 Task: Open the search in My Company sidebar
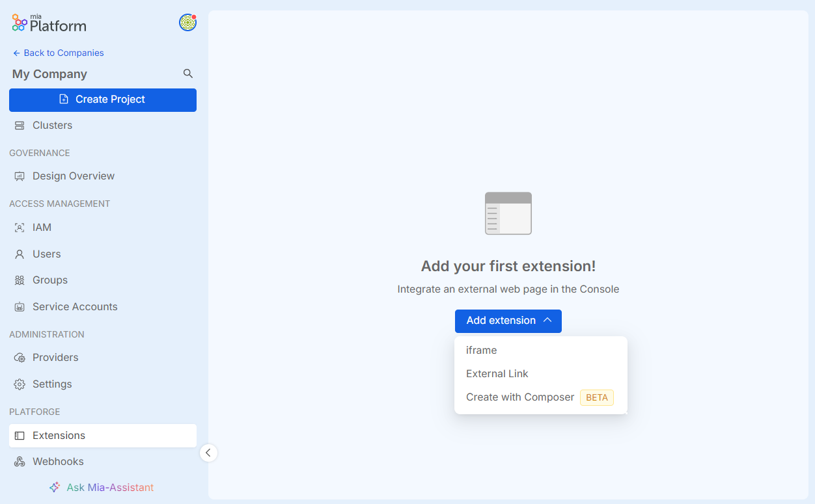point(187,73)
